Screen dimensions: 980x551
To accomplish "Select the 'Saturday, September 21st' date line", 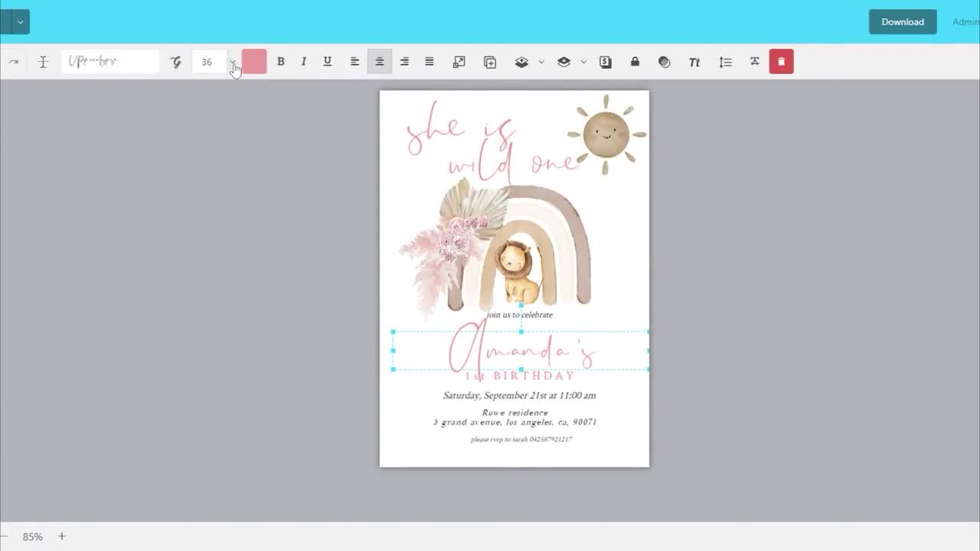I will point(520,396).
